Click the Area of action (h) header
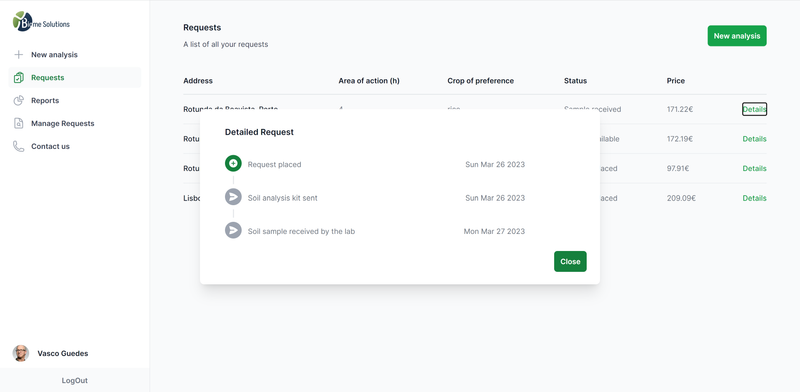Image resolution: width=800 pixels, height=392 pixels. (x=369, y=81)
